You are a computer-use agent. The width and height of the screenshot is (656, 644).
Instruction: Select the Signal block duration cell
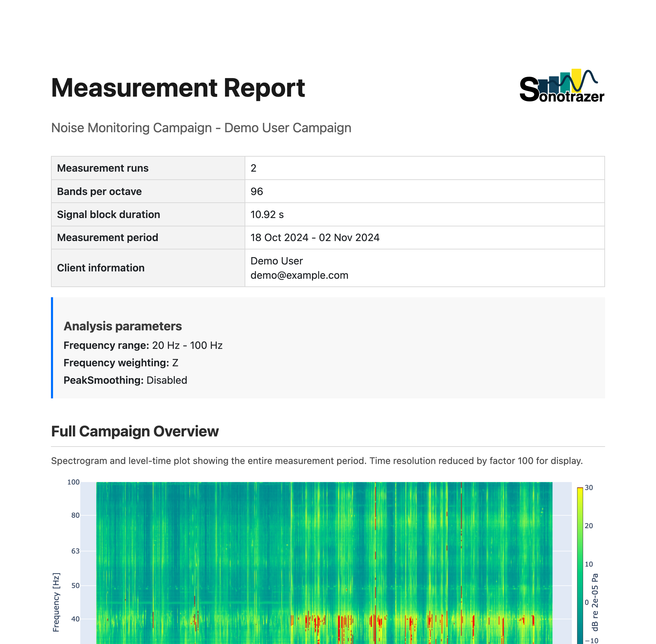[109, 214]
